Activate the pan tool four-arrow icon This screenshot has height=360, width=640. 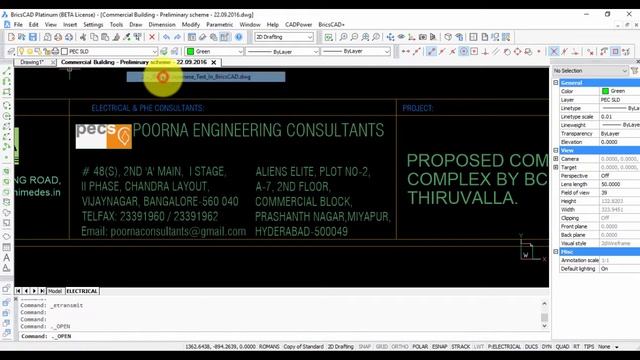391,37
